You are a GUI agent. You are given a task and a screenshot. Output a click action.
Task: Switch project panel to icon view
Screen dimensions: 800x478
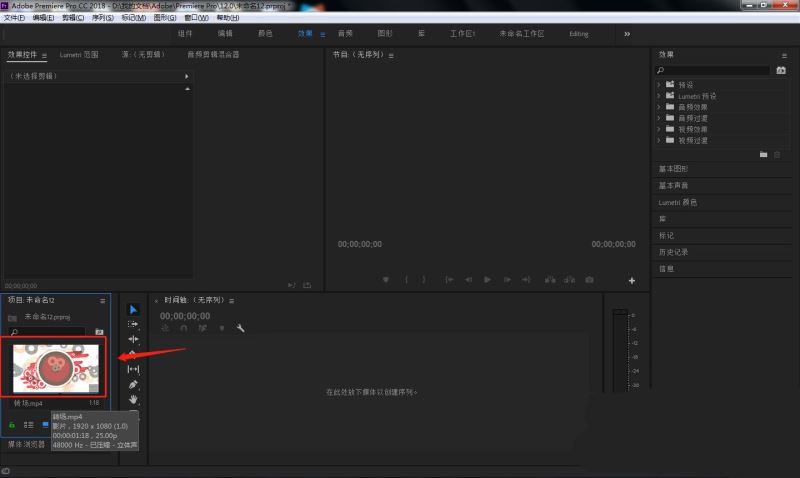45,424
